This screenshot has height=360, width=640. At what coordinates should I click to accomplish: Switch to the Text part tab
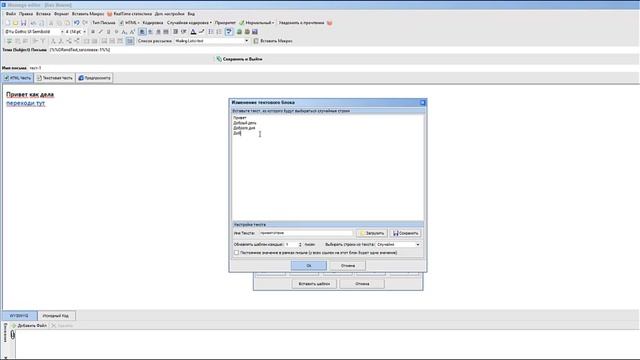click(x=55, y=78)
